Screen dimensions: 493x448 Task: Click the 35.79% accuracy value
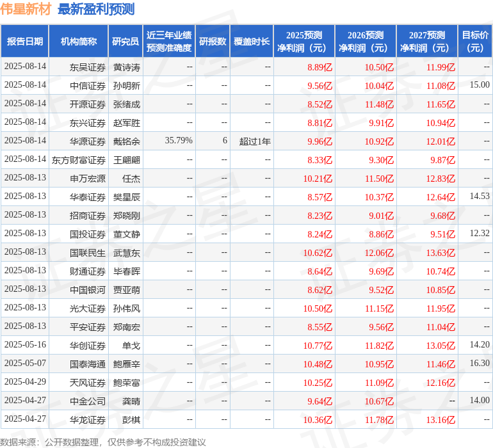pyautogui.click(x=178, y=141)
